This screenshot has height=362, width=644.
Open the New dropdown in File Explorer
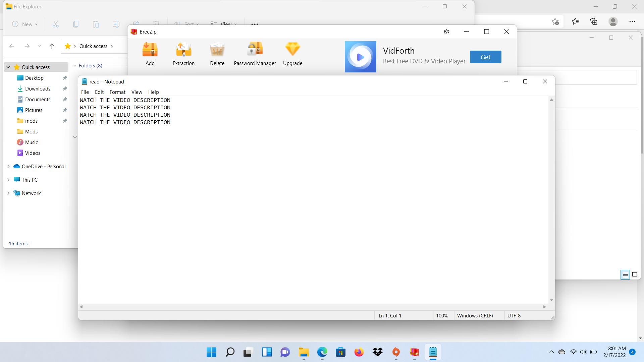(x=25, y=24)
